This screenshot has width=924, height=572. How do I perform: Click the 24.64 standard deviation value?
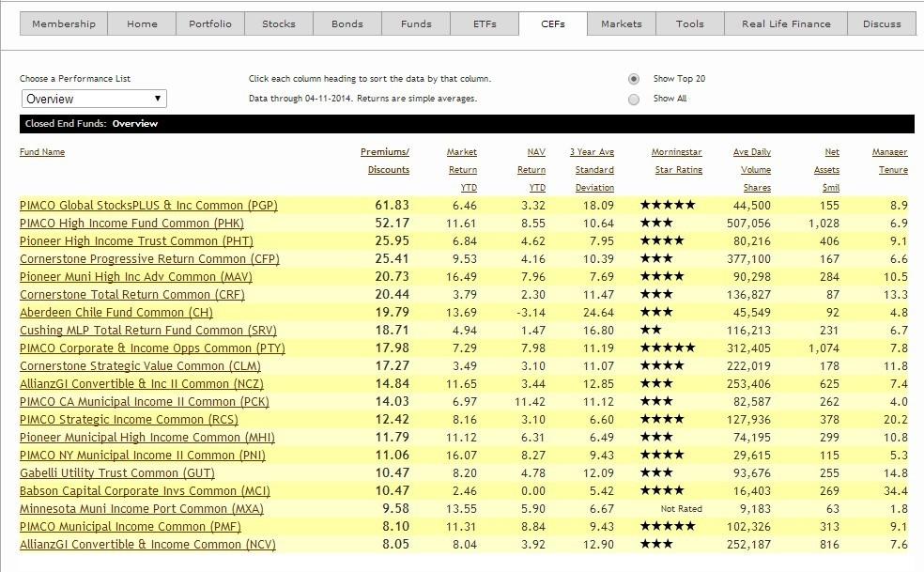tap(598, 313)
